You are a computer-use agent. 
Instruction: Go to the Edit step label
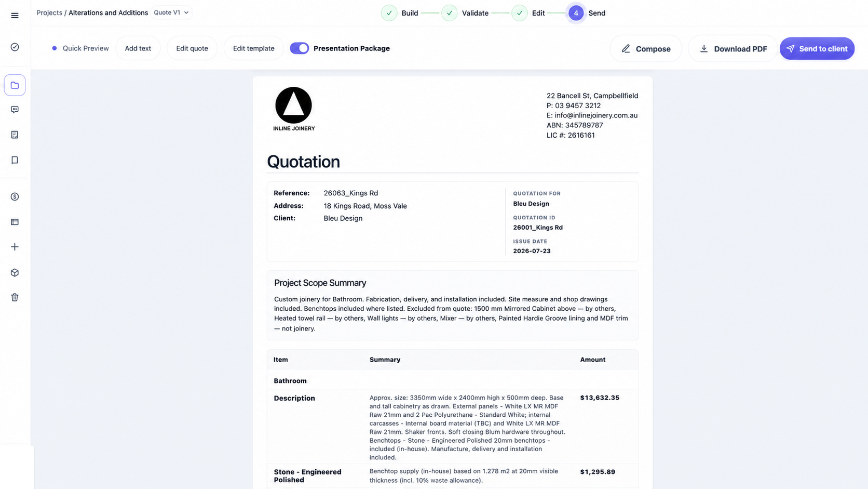[x=538, y=13]
